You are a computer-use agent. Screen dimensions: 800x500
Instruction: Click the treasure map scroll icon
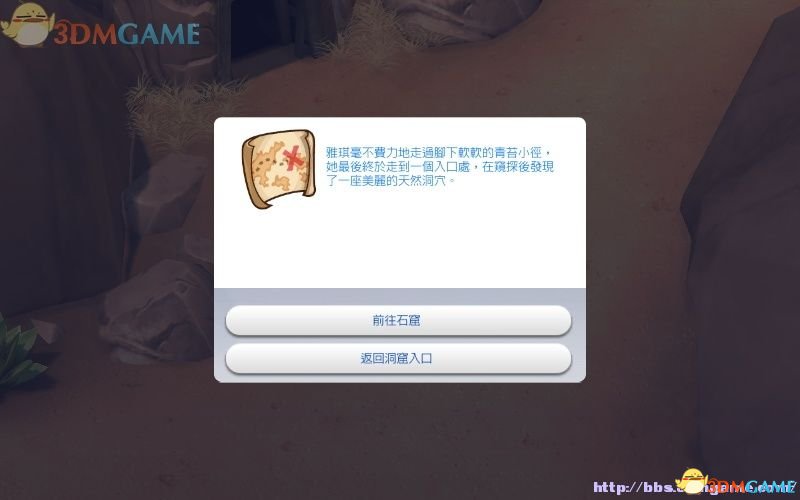tap(279, 168)
